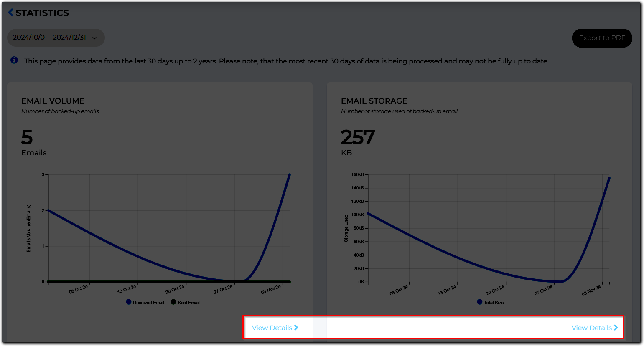This screenshot has height=346, width=644.
Task: Click the back arrow beside STATISTICS
Action: (x=10, y=13)
